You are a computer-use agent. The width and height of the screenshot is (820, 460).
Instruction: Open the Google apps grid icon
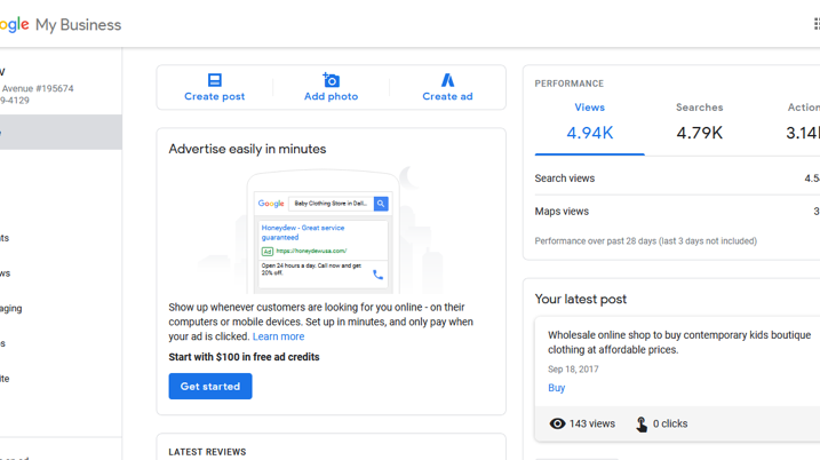tap(814, 24)
